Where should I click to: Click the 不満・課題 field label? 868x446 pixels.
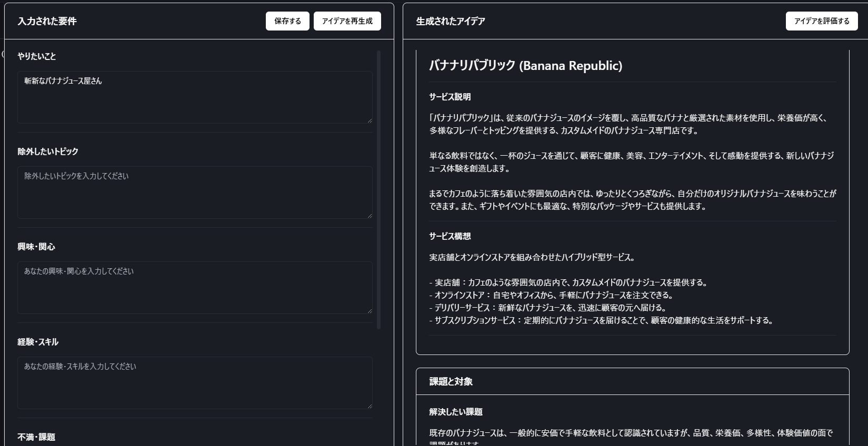36,437
